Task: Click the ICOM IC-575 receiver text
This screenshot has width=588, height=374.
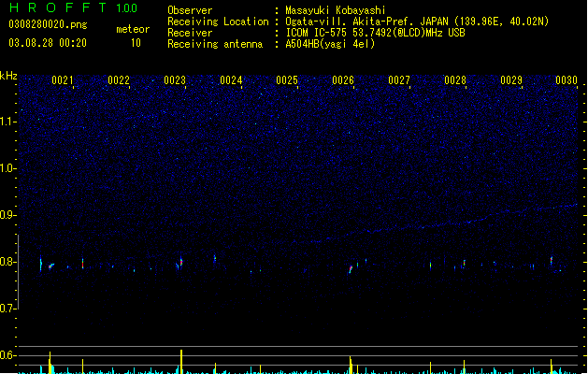Action: 376,33
